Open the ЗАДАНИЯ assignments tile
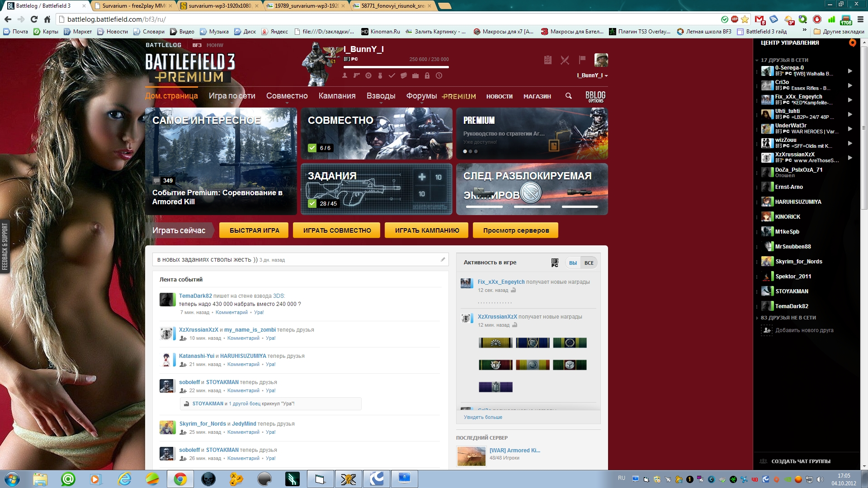This screenshot has height=488, width=868. point(376,189)
